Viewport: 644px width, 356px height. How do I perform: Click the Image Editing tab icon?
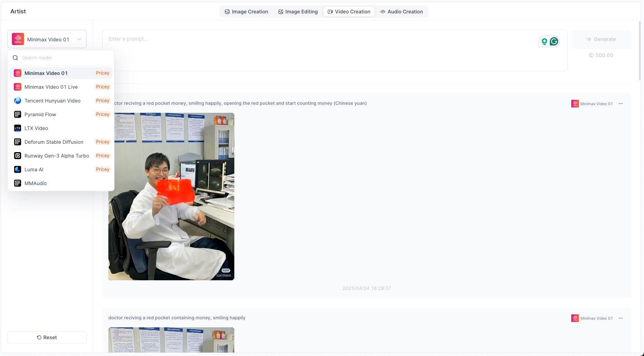281,12
